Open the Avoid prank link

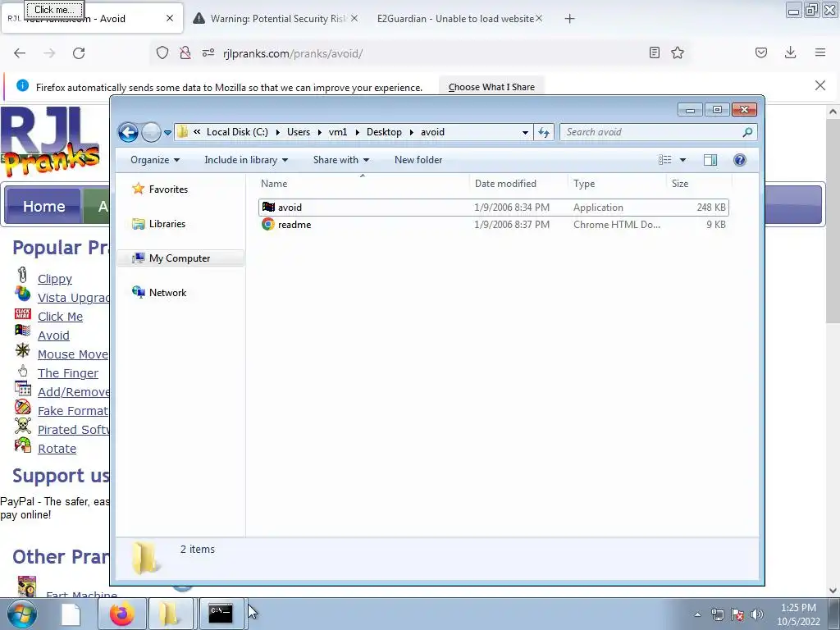53,336
